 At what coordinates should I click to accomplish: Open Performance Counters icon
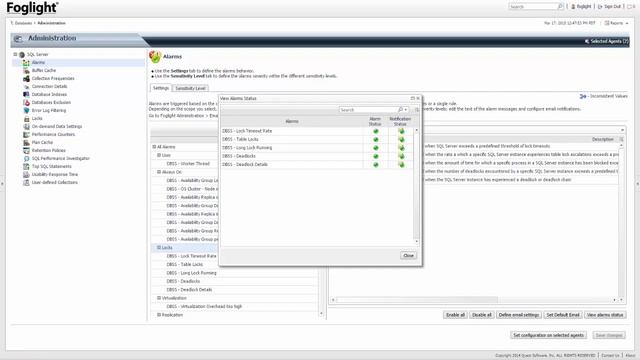coord(26,134)
